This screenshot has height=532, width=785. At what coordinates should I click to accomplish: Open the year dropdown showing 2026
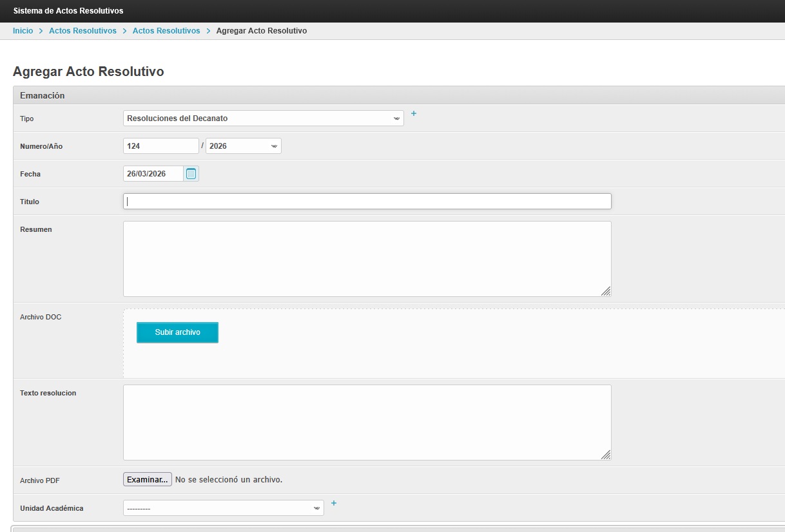(243, 146)
